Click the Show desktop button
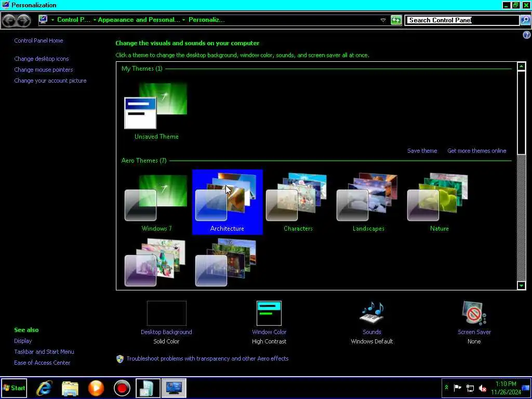The height and width of the screenshot is (399, 532). point(526,388)
